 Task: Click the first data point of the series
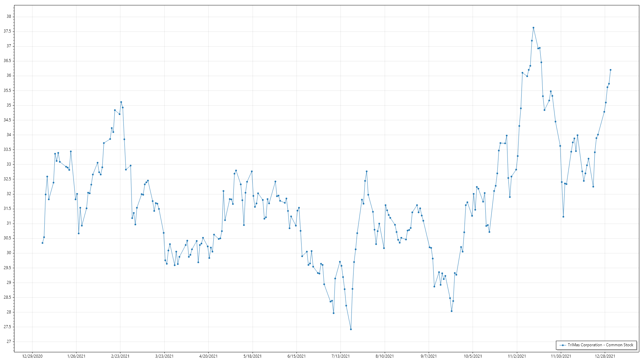42,243
